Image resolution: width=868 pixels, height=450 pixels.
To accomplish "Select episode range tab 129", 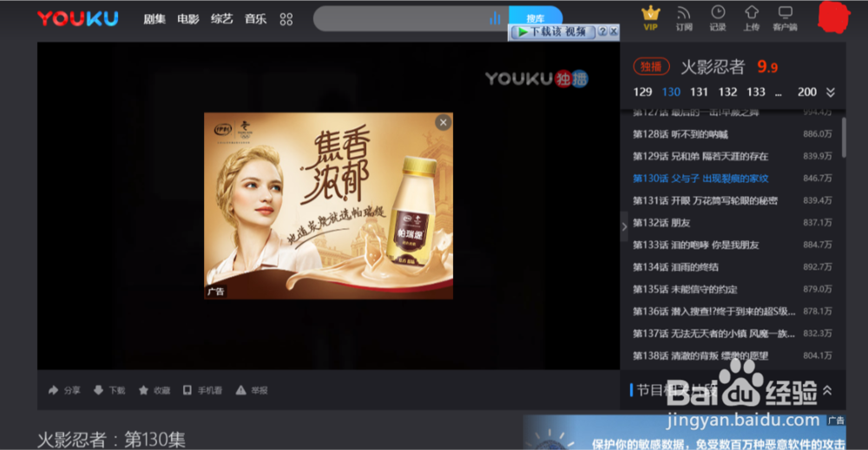I will tap(642, 92).
